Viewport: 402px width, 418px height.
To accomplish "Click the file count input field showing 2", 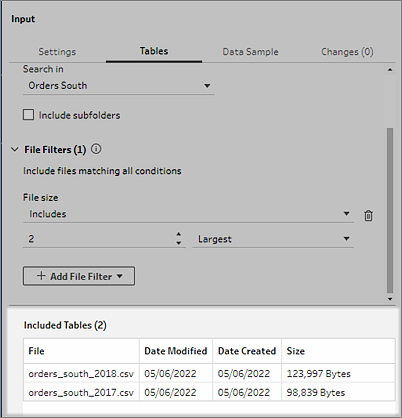I will [99, 239].
